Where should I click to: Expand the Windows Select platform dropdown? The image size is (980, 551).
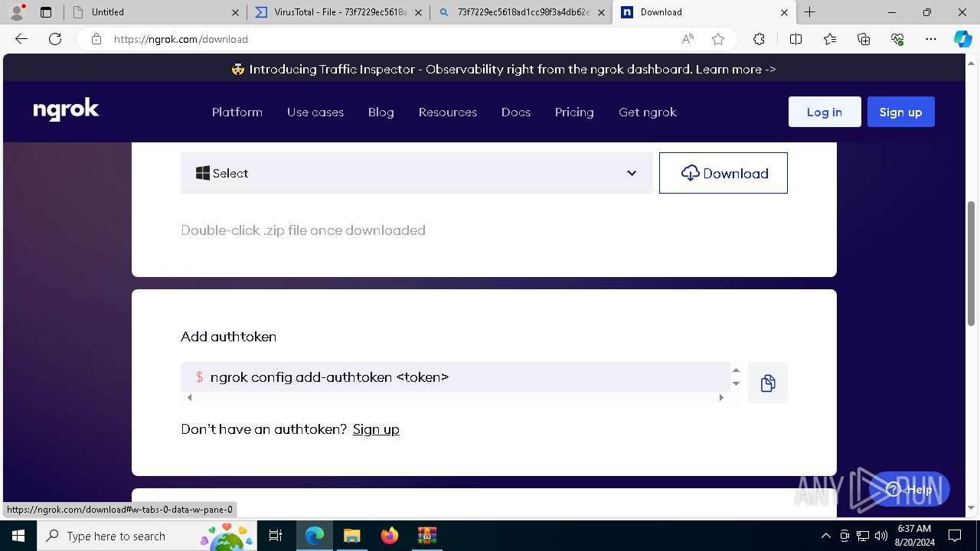coord(416,173)
